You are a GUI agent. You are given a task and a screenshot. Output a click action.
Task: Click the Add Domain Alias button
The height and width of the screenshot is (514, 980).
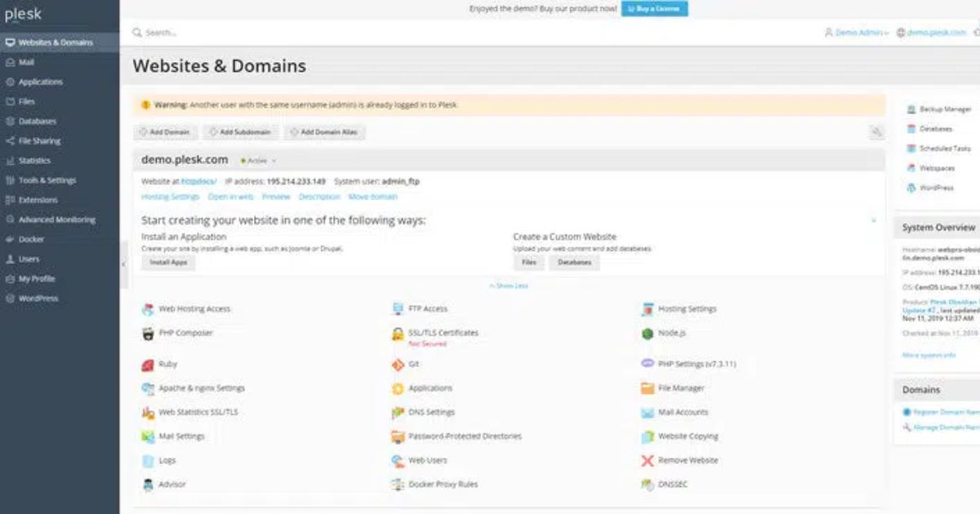[324, 132]
